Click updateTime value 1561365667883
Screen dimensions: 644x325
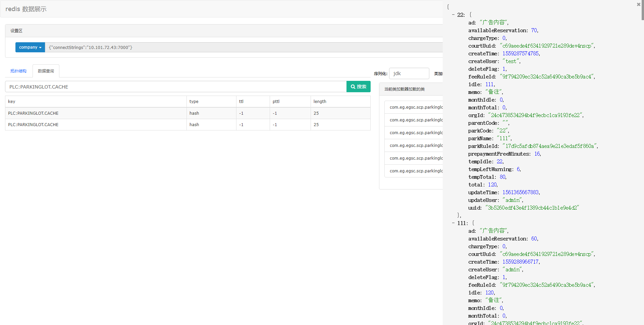coord(521,193)
